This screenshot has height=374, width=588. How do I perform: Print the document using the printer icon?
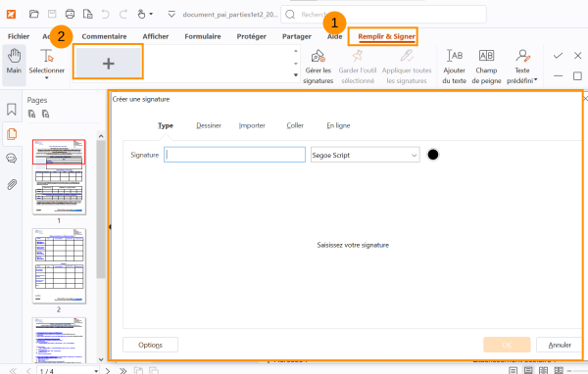(70, 15)
